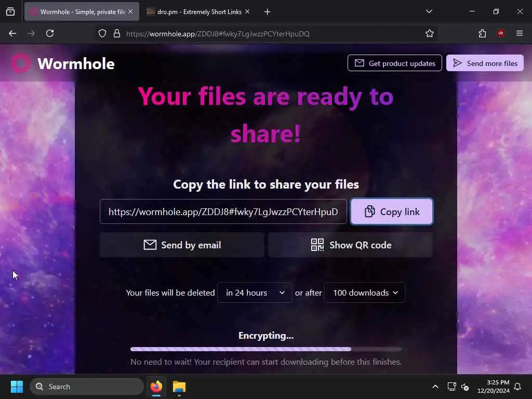The image size is (532, 399).
Task: Click the 'Encrypting...' status text
Action: (266, 336)
